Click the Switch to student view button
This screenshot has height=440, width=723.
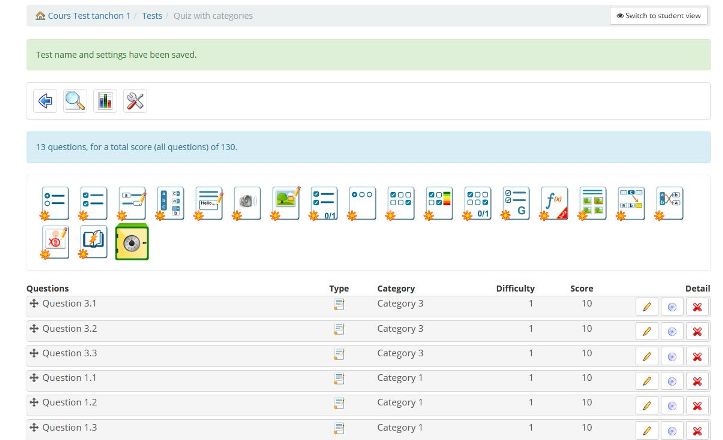[x=659, y=16]
